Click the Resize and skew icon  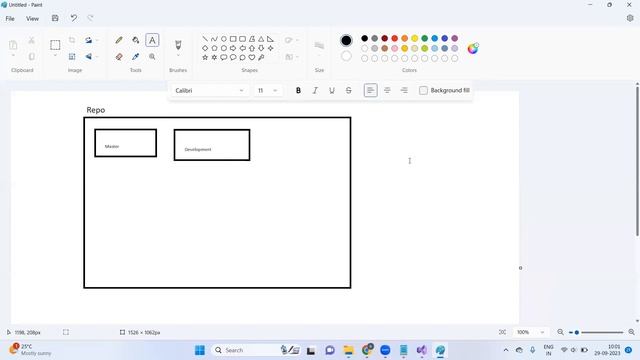72,57
